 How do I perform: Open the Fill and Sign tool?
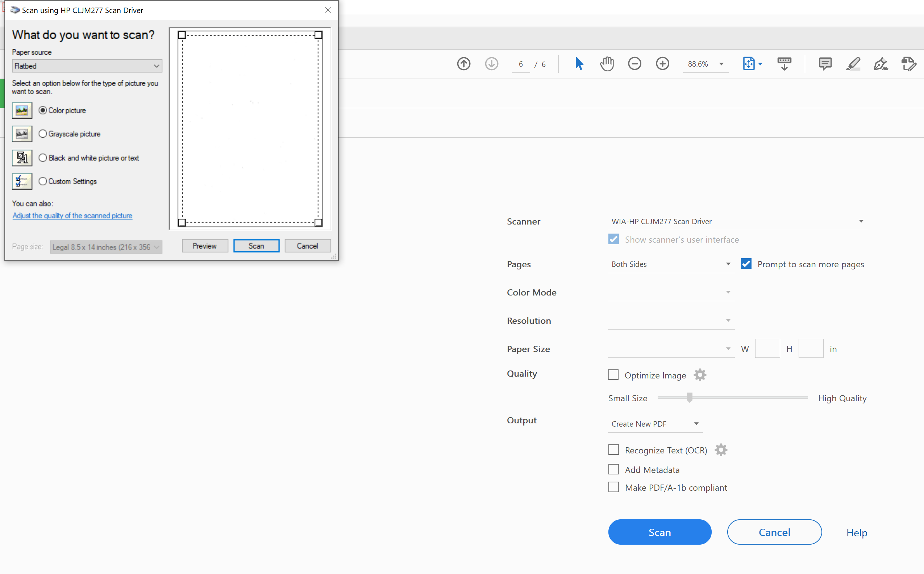pyautogui.click(x=881, y=64)
